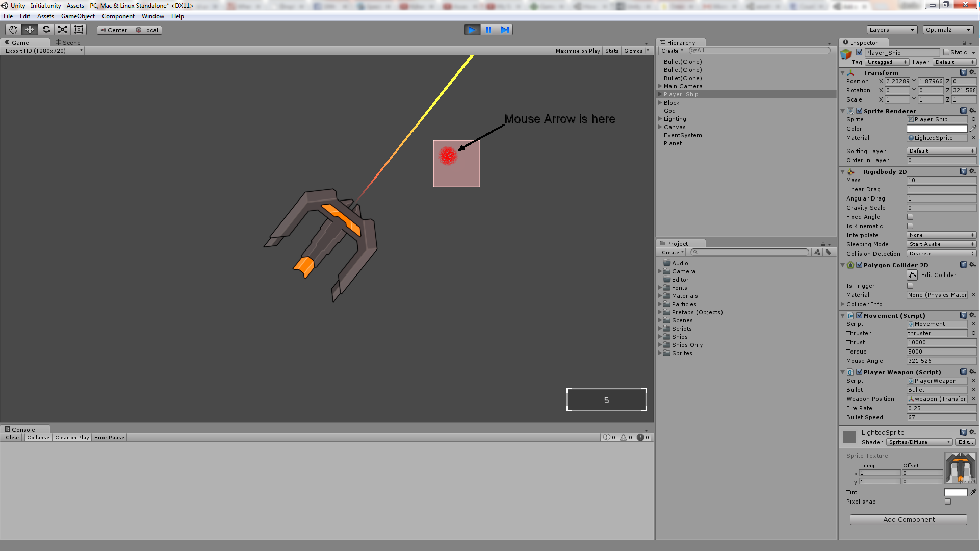Screen dimensions: 980x551
Task: Advance one frame with Step button
Action: [505, 30]
